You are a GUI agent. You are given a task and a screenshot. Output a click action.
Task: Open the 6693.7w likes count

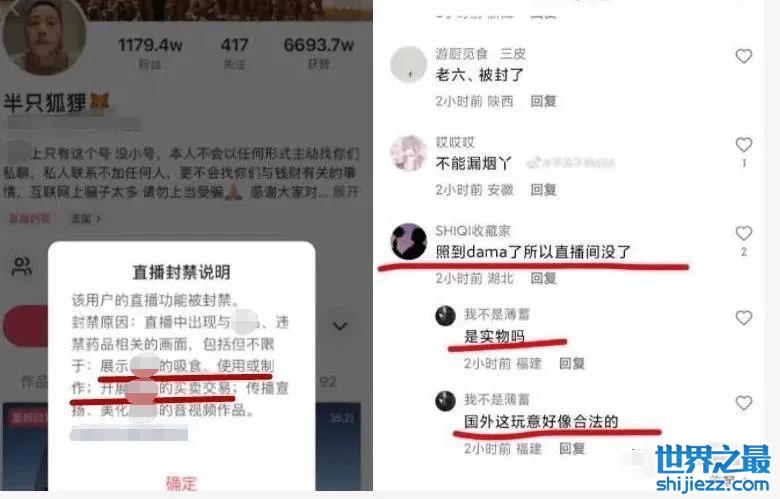tap(319, 51)
